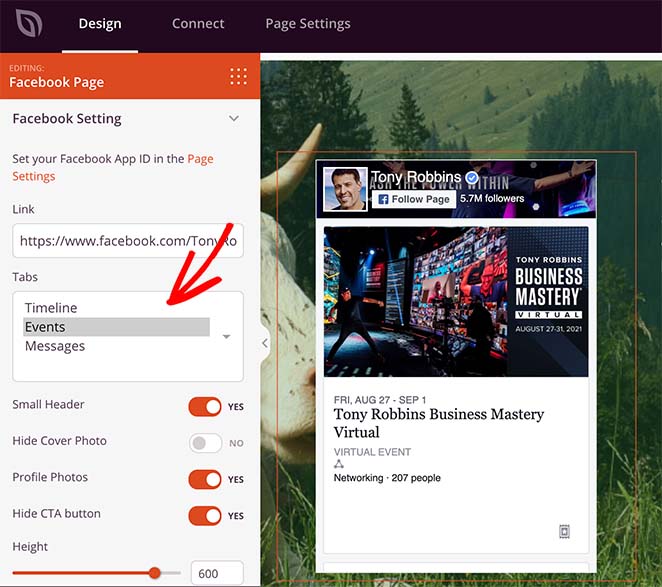Click the Link URL input field
Image resolution: width=662 pixels, height=587 pixels.
pyautogui.click(x=128, y=241)
